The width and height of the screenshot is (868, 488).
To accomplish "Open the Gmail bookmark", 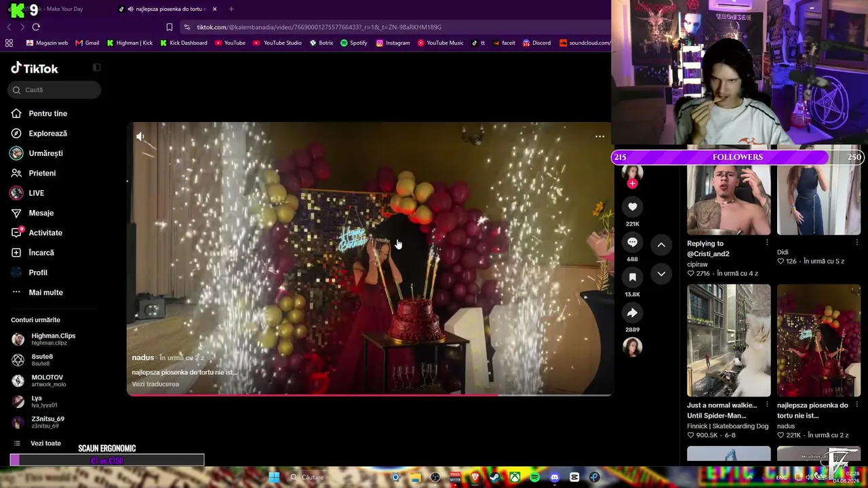I will click(x=87, y=43).
